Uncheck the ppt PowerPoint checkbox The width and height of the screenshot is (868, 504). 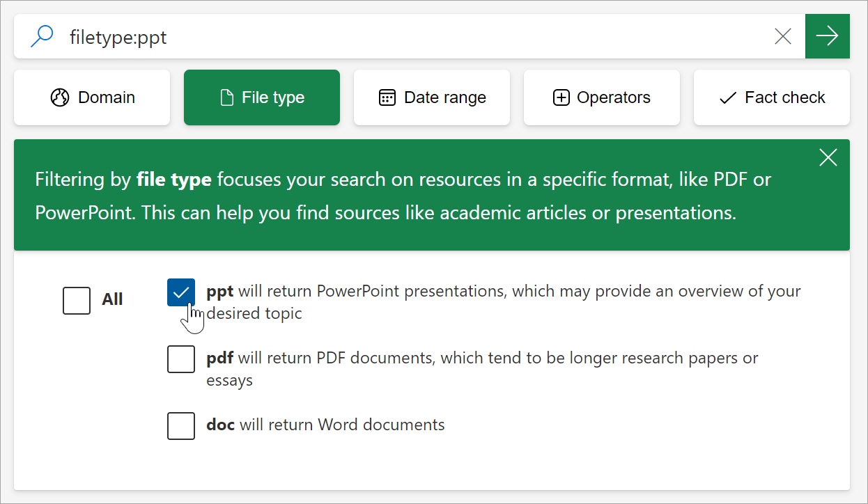pyautogui.click(x=180, y=292)
